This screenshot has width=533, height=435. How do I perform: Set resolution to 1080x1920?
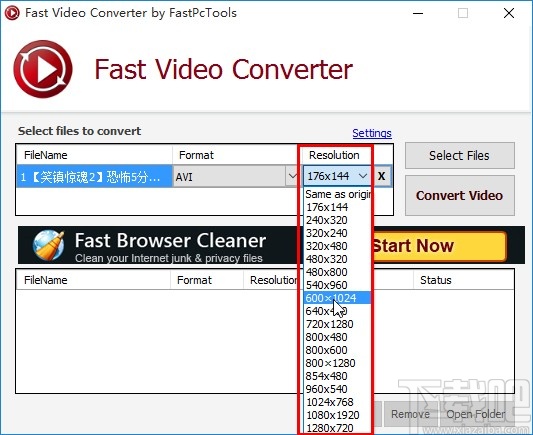coord(337,415)
